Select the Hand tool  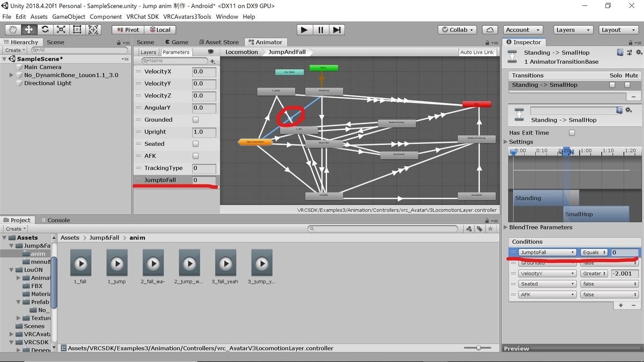[x=13, y=30]
